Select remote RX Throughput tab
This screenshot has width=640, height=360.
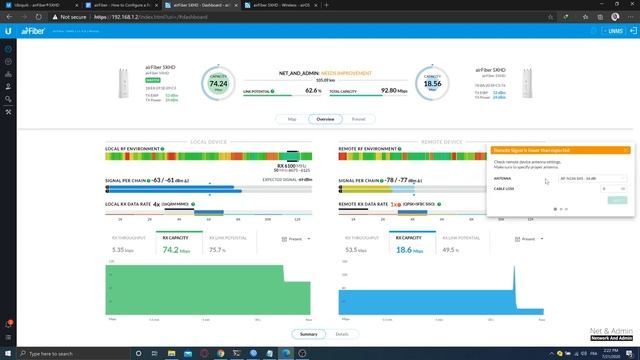pos(362,243)
